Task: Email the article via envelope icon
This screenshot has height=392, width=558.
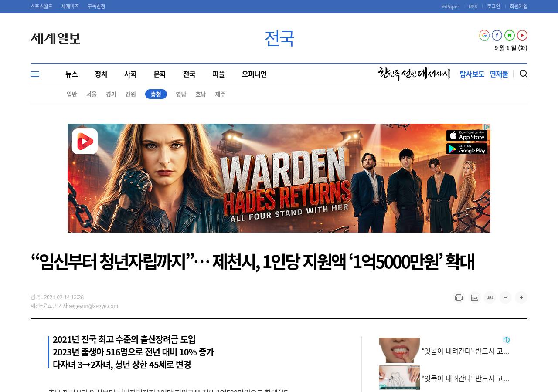Action: [475, 297]
